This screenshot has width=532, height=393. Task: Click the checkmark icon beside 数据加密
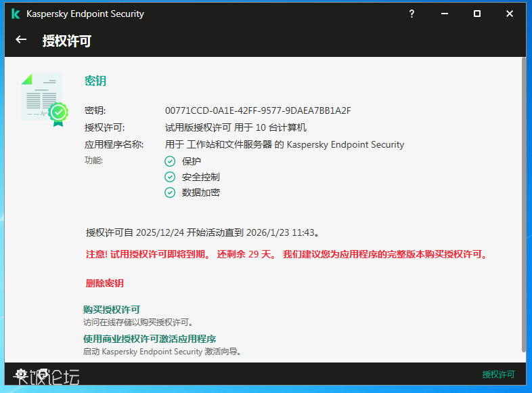(x=170, y=192)
